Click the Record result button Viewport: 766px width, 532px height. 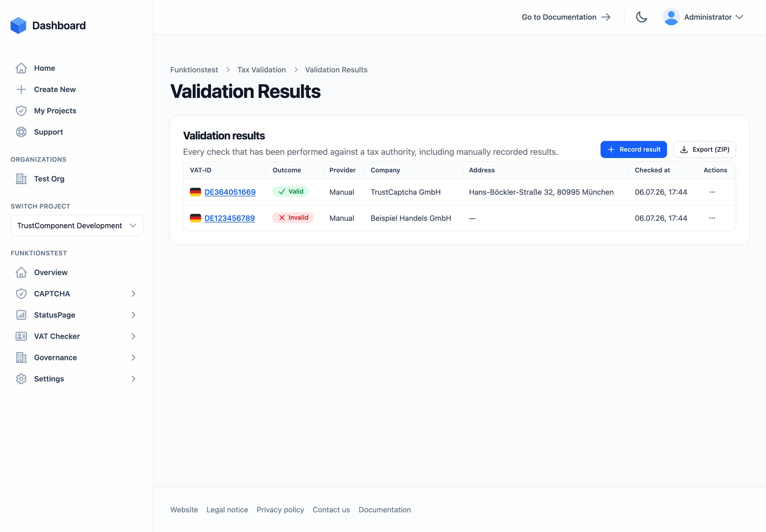coord(634,149)
